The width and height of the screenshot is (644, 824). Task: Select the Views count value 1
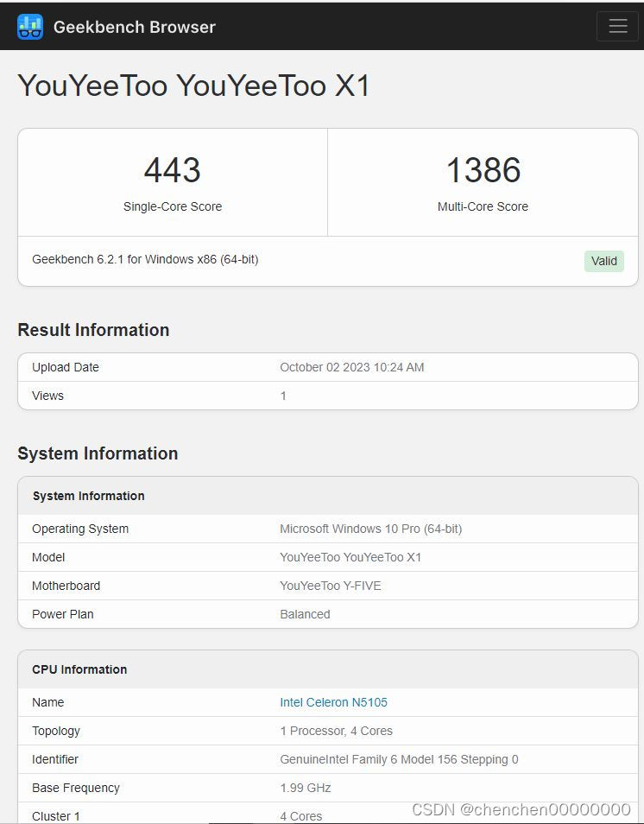[283, 396]
